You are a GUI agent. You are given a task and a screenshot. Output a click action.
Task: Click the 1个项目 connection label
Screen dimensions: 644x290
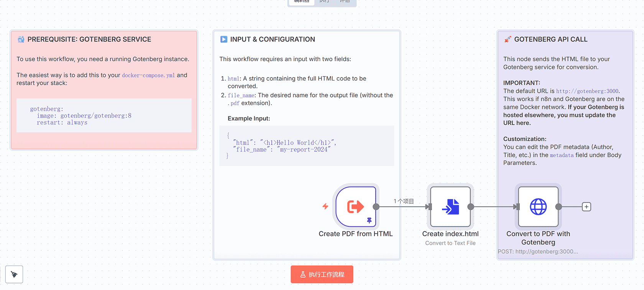(404, 201)
